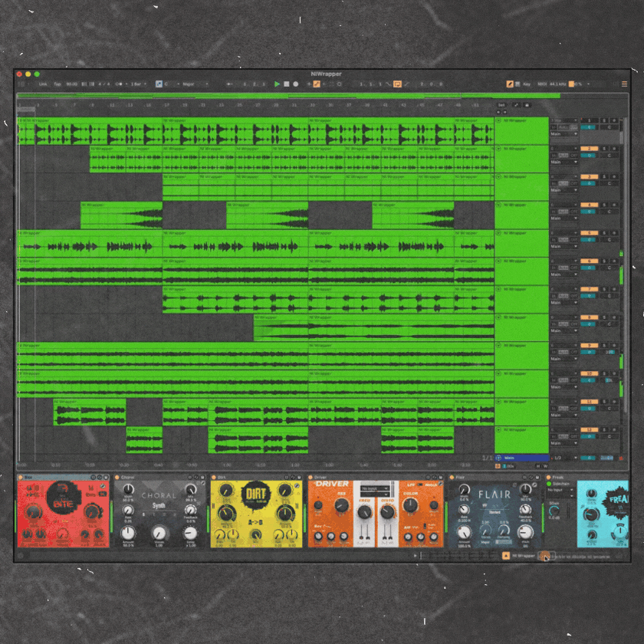Click the H track height button
Screen dimensions: 644x644
(538, 466)
